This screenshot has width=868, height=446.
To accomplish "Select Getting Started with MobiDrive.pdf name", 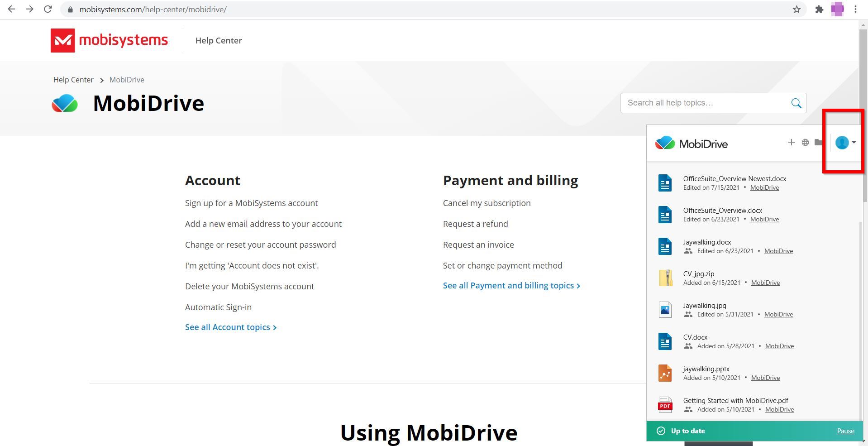I will pos(735,401).
